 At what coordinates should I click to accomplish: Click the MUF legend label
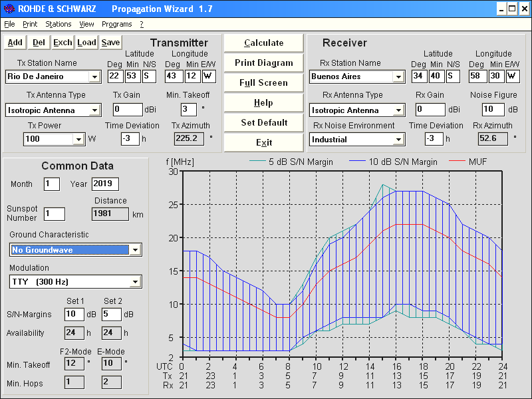pyautogui.click(x=477, y=162)
